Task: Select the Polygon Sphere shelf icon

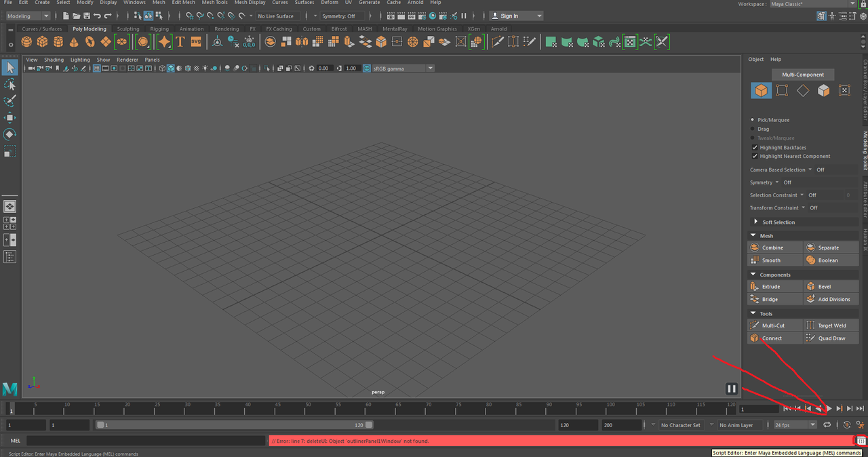Action: 26,42
